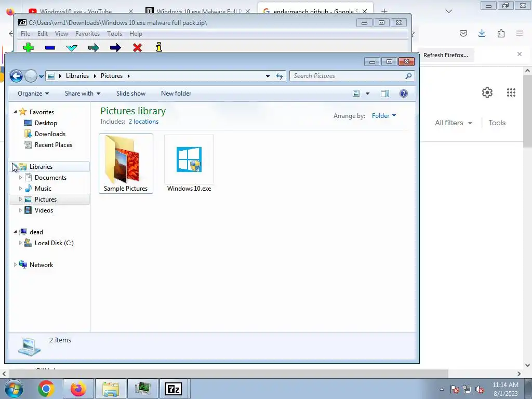The width and height of the screenshot is (532, 399).
Task: Click Tools in Google search
Action: tap(497, 123)
